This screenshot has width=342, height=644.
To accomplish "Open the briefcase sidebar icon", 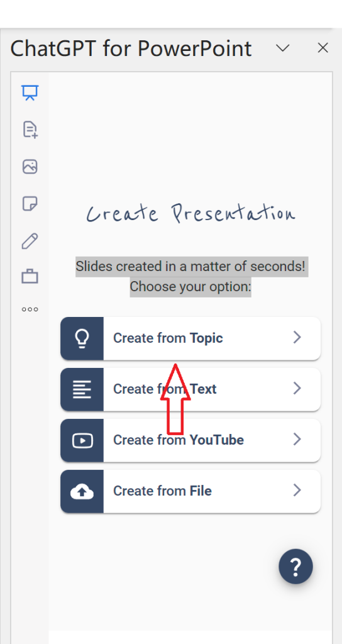I will click(x=30, y=277).
